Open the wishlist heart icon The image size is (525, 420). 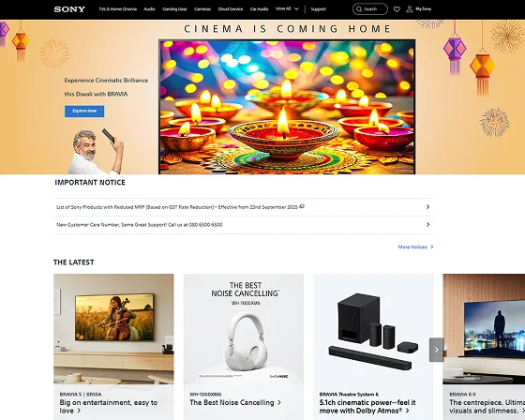[397, 9]
